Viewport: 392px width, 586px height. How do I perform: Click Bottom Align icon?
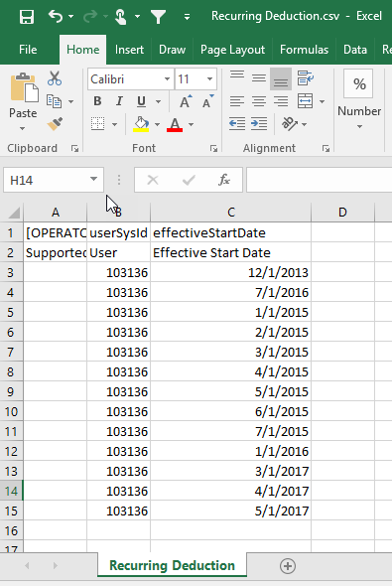point(281,78)
